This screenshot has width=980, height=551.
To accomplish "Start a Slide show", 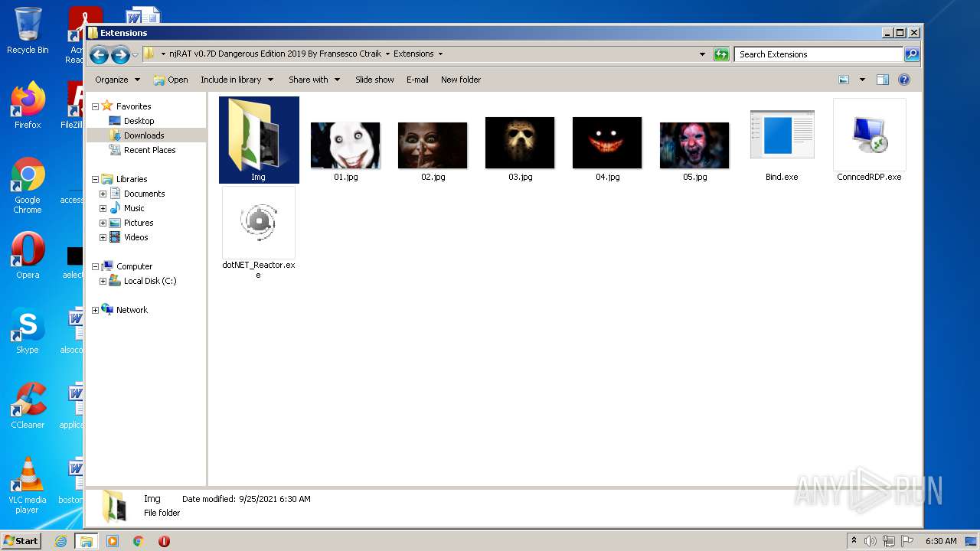I will (374, 80).
